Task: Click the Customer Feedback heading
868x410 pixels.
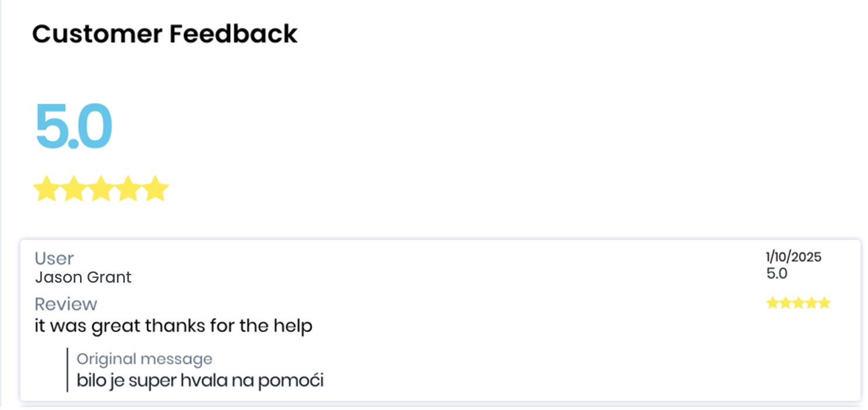Action: (x=165, y=34)
